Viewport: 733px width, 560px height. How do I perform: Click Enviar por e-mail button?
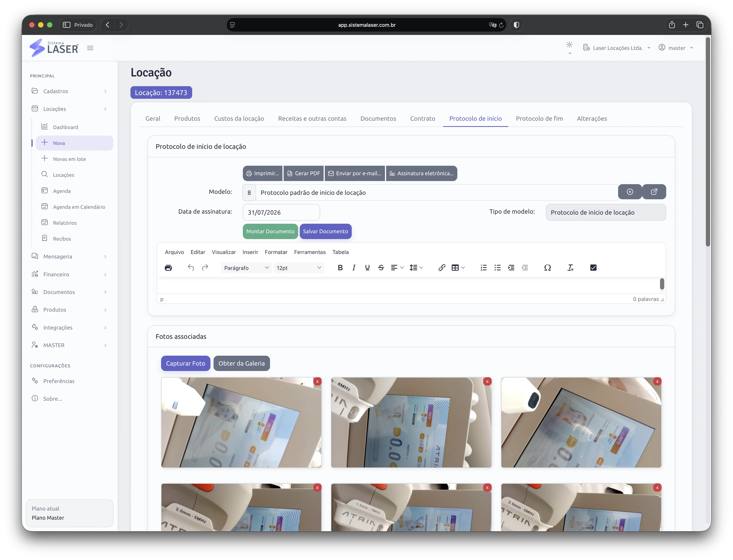coord(355,173)
